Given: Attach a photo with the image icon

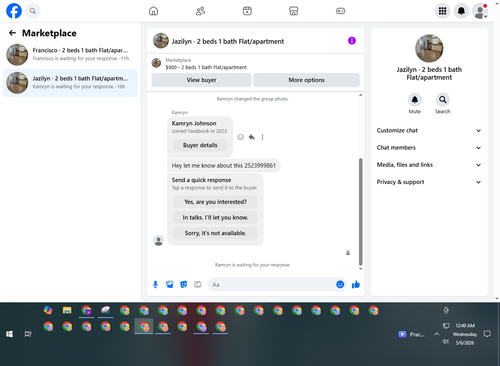Looking at the screenshot, I should click(x=170, y=284).
